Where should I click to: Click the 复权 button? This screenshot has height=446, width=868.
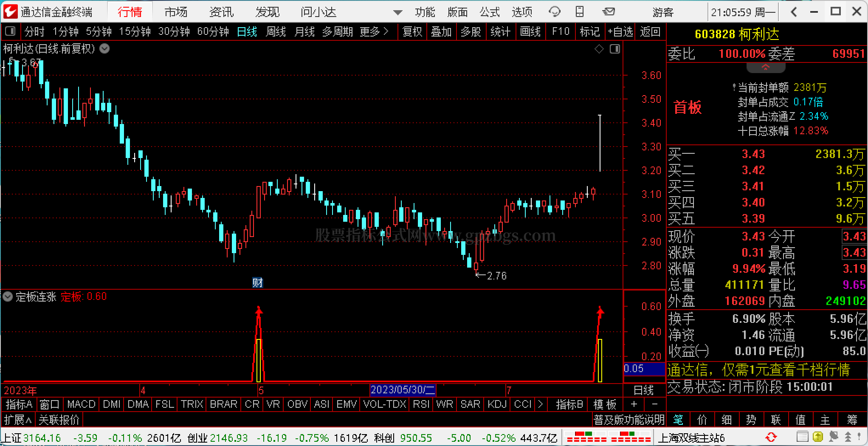412,31
